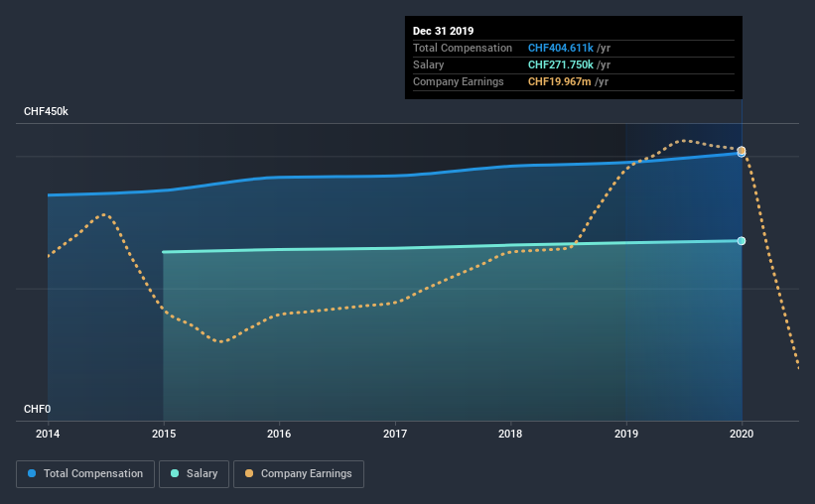Toggle the Total Compensation legend button
Screen dimensions: 815x504
pos(85,474)
